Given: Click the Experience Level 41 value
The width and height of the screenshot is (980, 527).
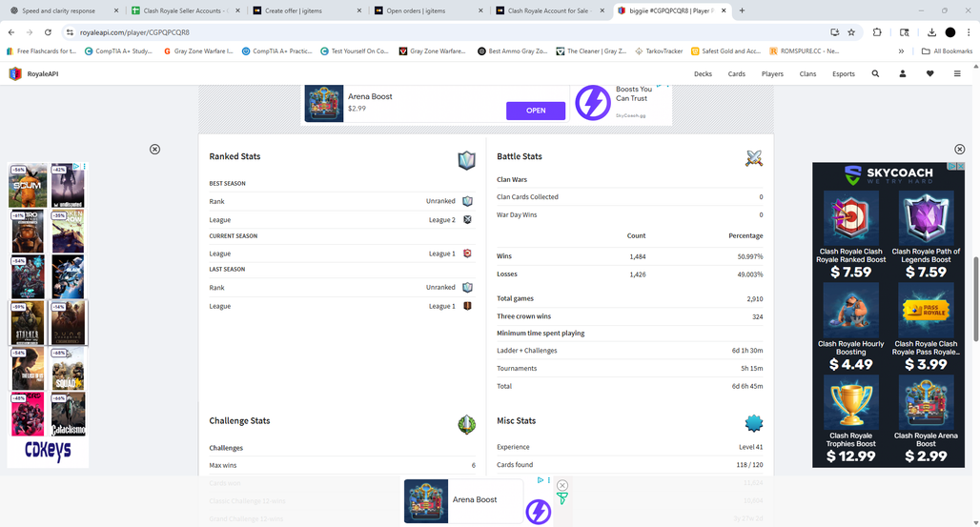Looking at the screenshot, I should click(750, 447).
